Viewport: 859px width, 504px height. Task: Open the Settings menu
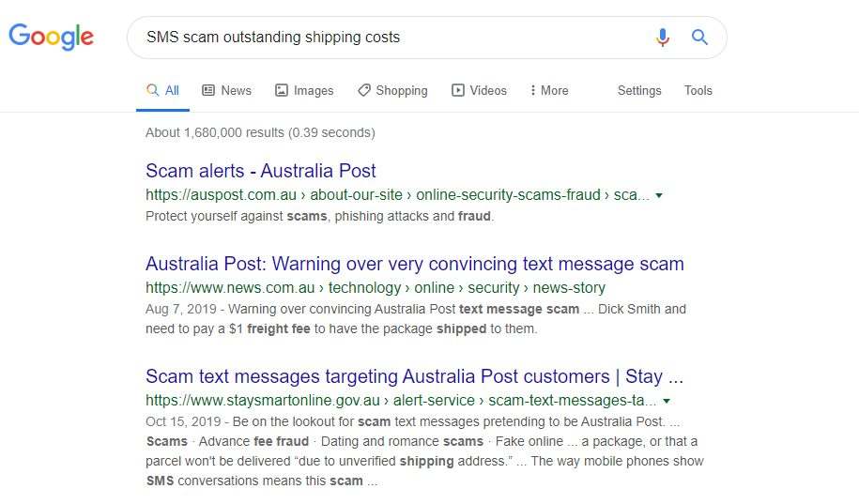tap(639, 91)
